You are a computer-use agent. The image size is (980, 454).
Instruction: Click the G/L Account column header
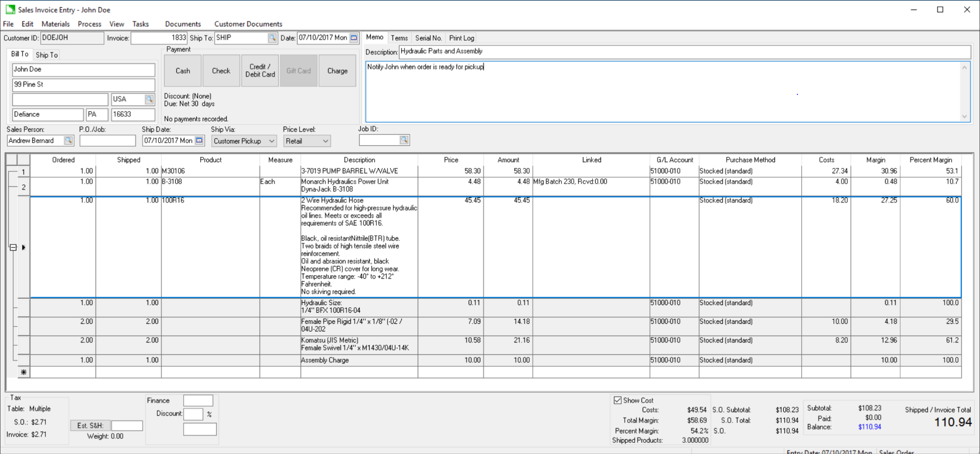(674, 160)
